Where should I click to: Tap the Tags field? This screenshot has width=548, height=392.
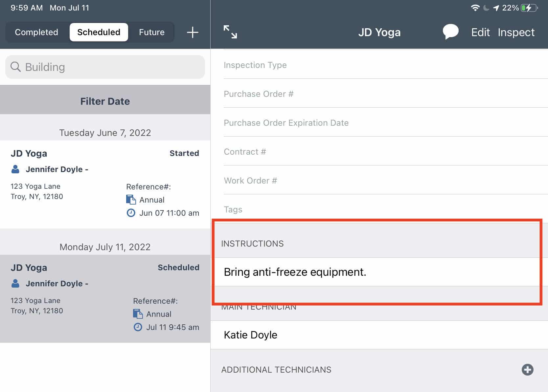click(384, 209)
